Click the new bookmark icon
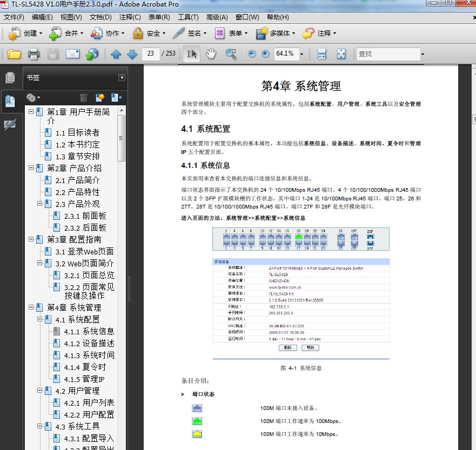This screenshot has height=450, width=476. coord(100,97)
